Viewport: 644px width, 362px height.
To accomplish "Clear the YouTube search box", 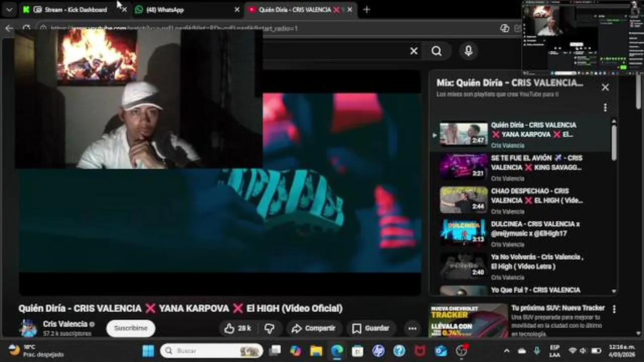I will (414, 51).
